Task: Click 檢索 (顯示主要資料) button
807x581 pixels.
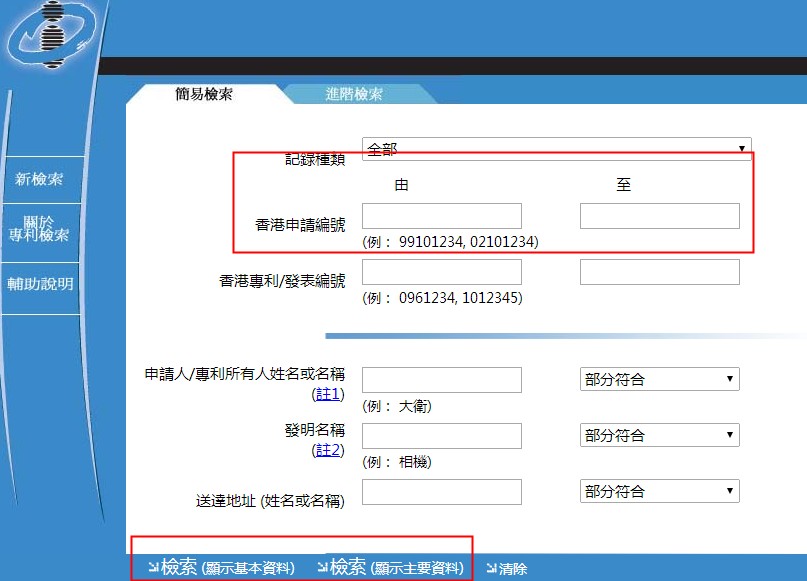Action: coord(391,568)
